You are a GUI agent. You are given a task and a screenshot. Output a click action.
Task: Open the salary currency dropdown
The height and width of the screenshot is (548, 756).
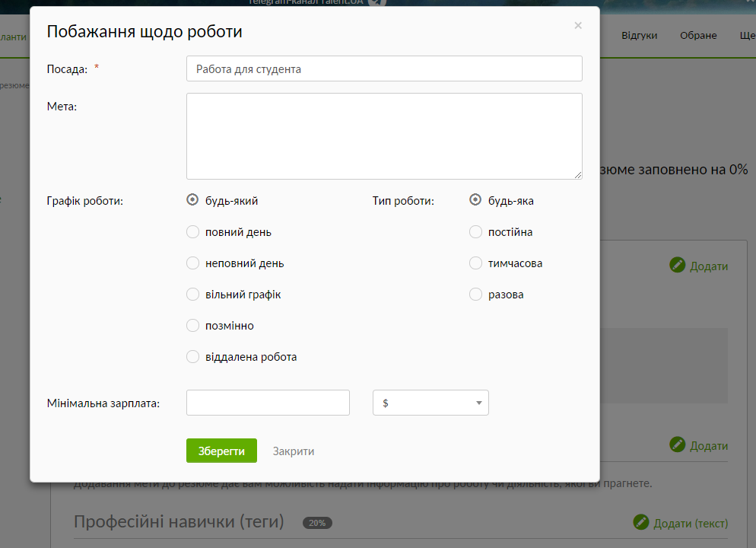430,403
